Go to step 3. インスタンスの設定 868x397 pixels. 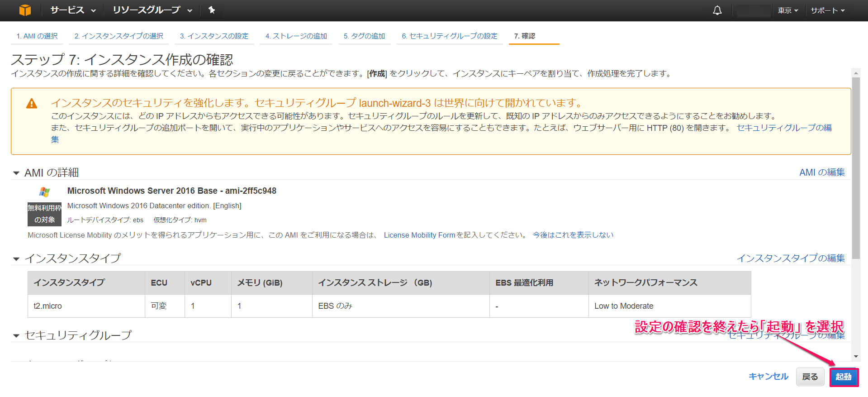(x=214, y=36)
